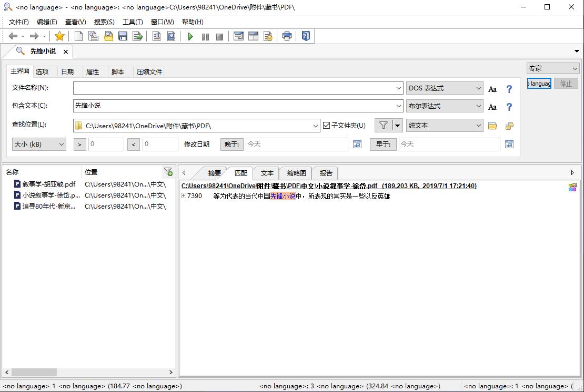The width and height of the screenshot is (584, 392).
Task: Expand the 专家 mode dropdown
Action: tap(552, 68)
